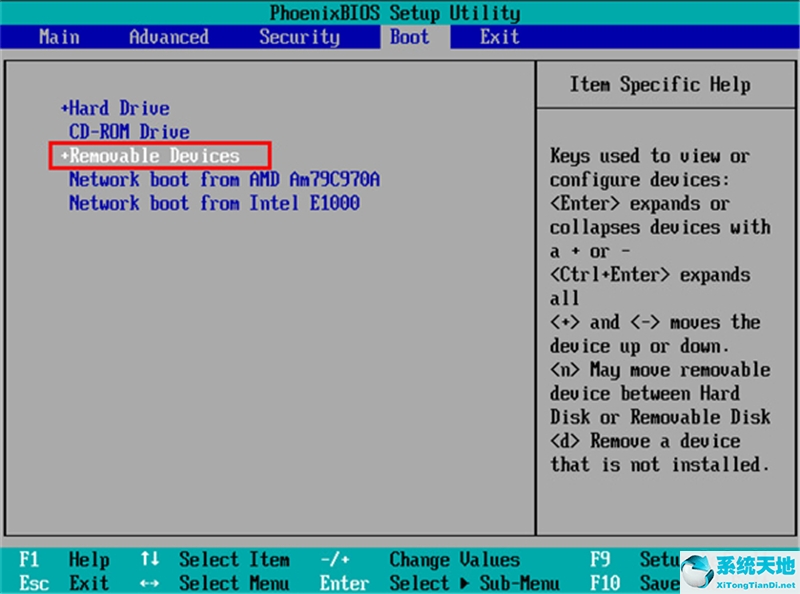
Task: Open the Main menu tab
Action: coord(59,37)
